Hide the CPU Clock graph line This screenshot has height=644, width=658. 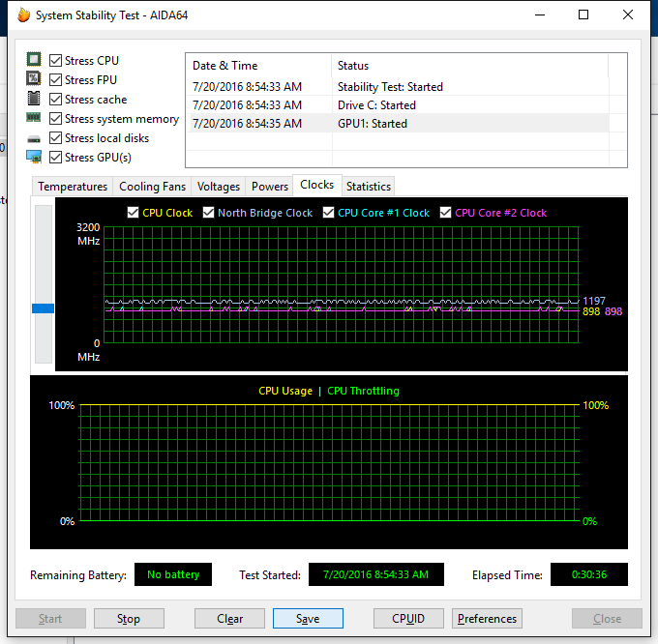tap(133, 213)
